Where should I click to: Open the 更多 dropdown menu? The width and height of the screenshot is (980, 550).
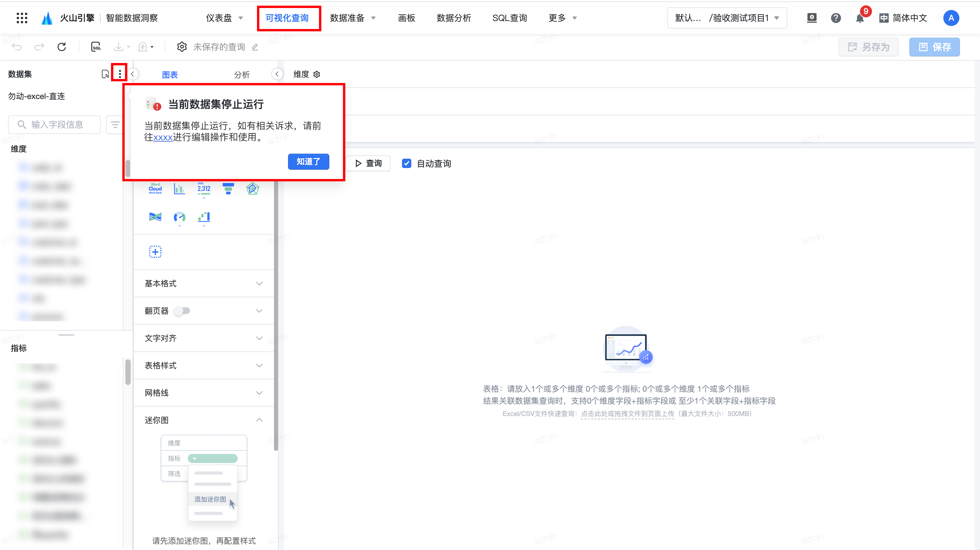(563, 18)
